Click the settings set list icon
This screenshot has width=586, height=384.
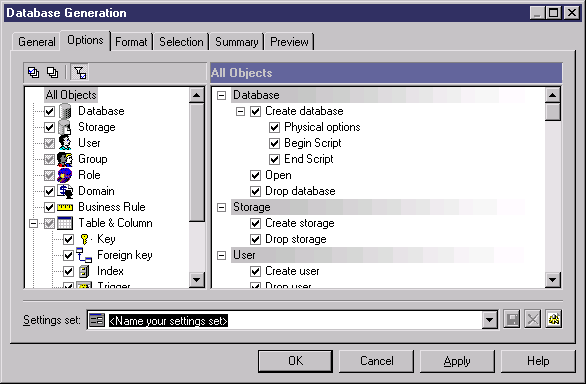click(x=97, y=320)
